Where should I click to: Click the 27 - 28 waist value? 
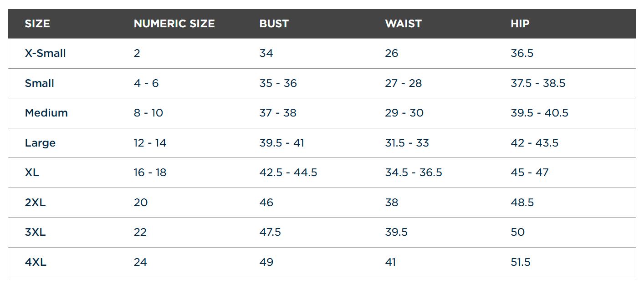[404, 83]
